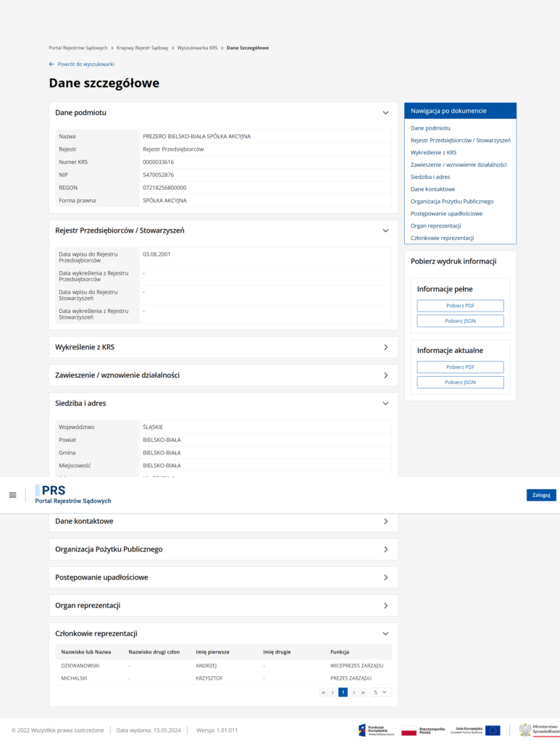This screenshot has height=742, width=560.
Task: Open the rows per page dropdown
Action: (381, 692)
